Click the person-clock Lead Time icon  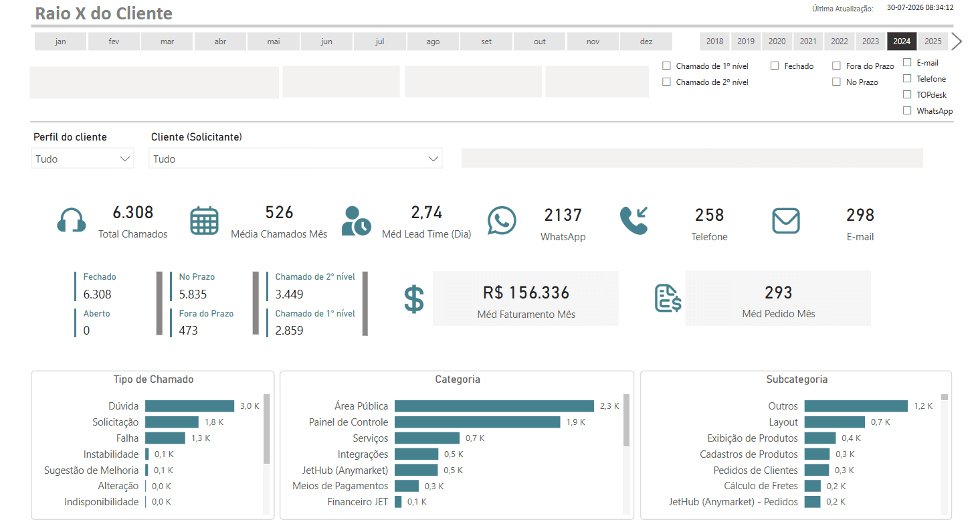356,221
